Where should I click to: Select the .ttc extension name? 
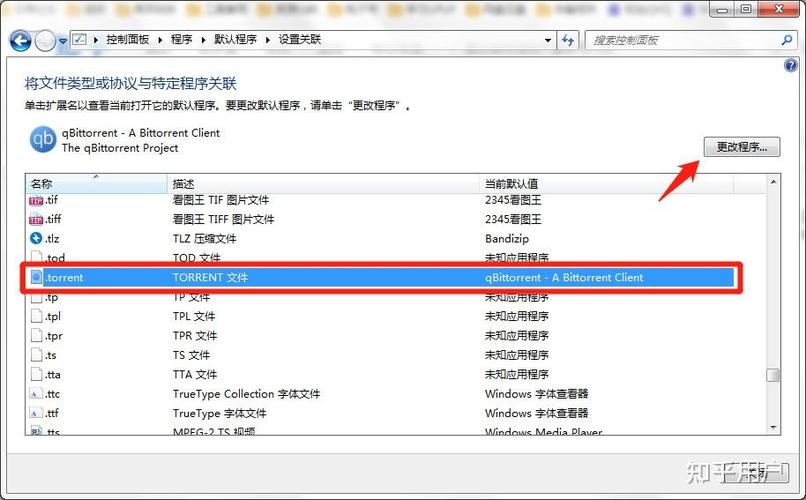[x=52, y=394]
